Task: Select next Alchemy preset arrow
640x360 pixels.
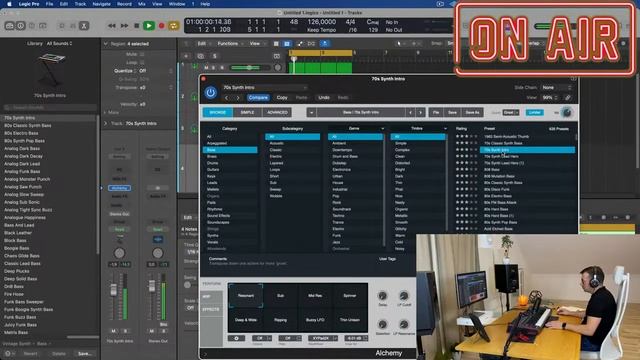Action: pos(420,112)
